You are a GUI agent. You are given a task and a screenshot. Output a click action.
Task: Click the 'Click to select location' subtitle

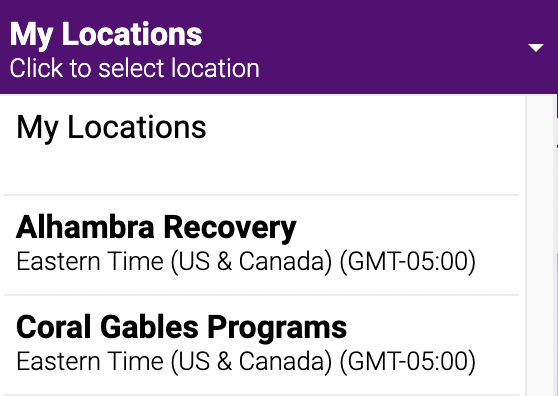(135, 68)
